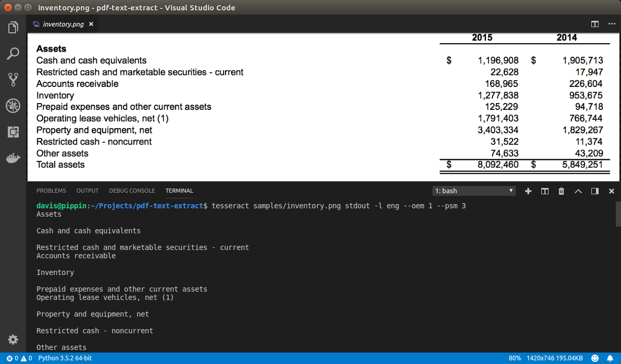This screenshot has width=621, height=364.
Task: Open the Debug view in activity bar
Action: point(13,106)
